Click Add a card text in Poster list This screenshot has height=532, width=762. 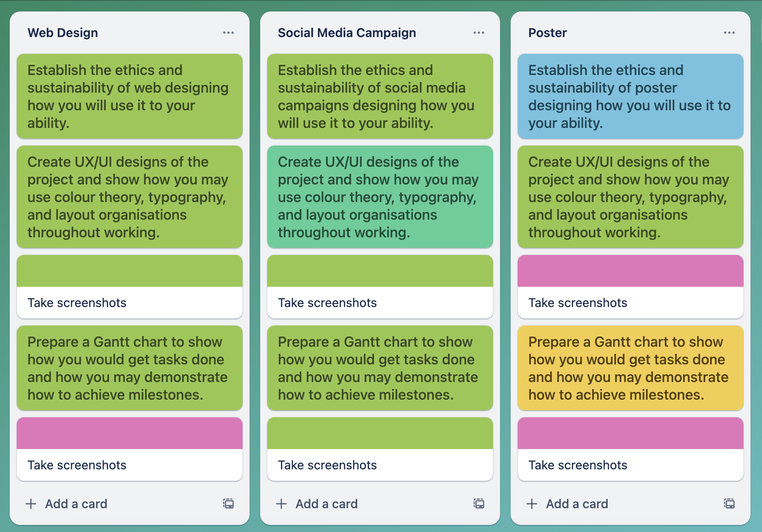577,504
